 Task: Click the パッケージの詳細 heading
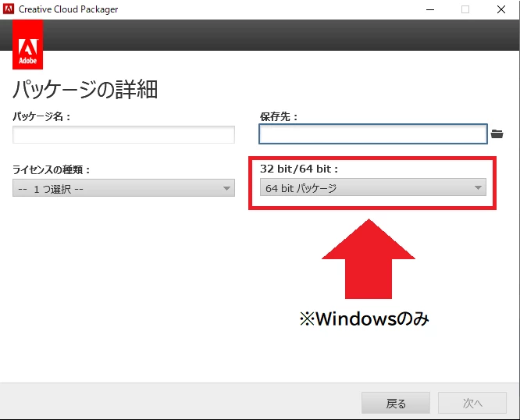coord(85,90)
